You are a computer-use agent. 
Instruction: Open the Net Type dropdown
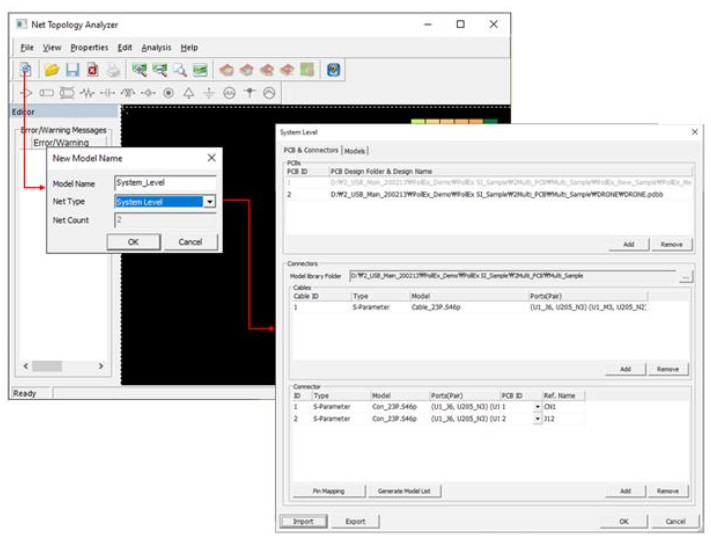[x=210, y=201]
